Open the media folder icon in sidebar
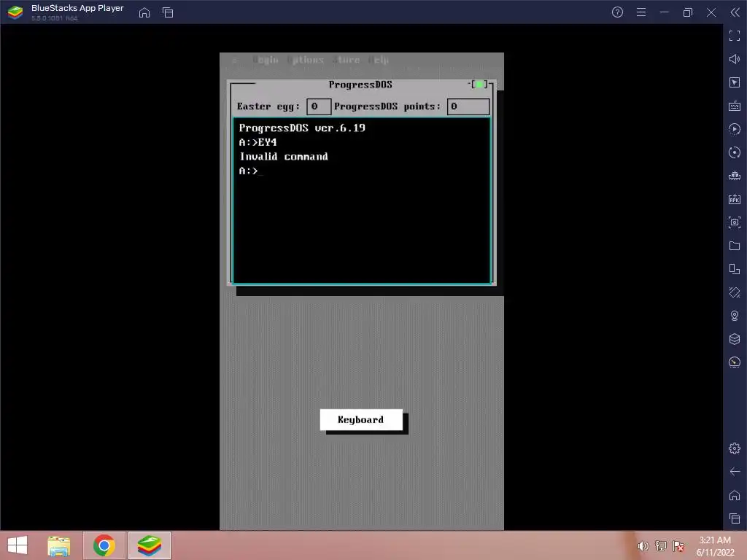747x560 pixels. tap(735, 246)
